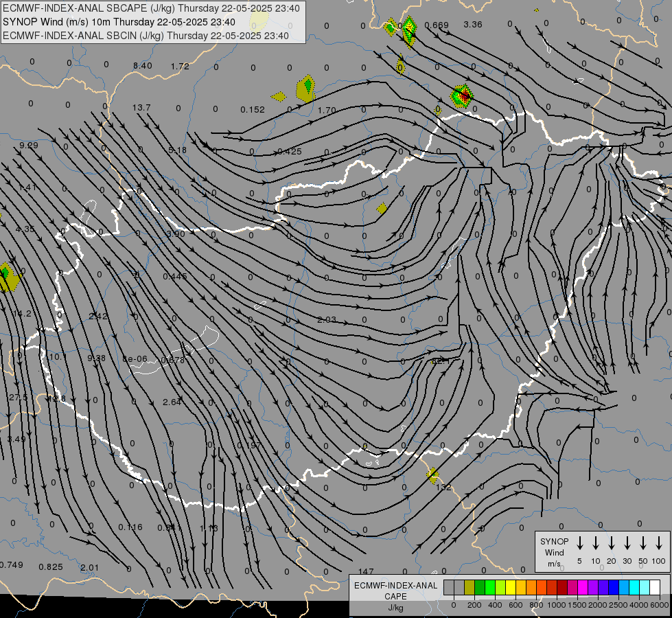Click the 5 m/s wind arrow in legend
Screen dimensions: 672x618
[579, 543]
